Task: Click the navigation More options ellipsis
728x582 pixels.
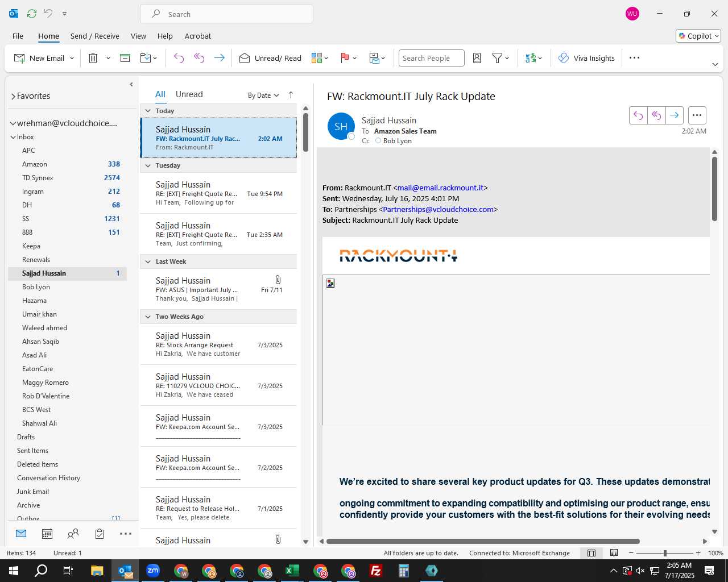Action: 126,534
